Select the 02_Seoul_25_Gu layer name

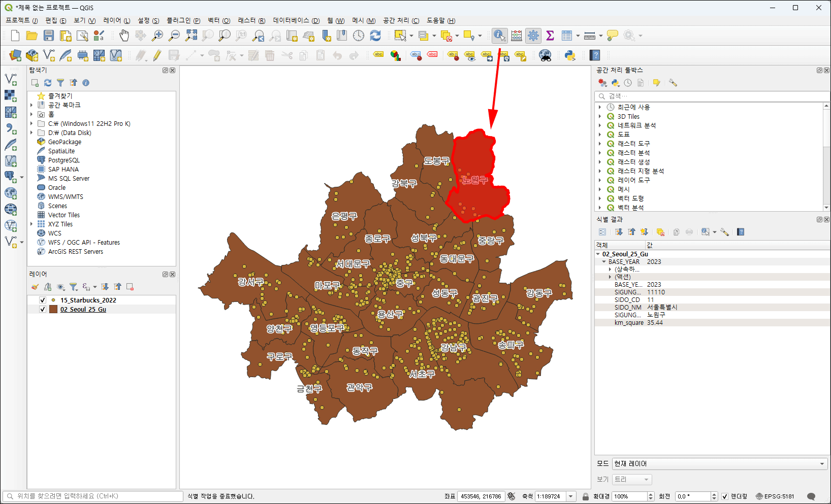pos(83,309)
